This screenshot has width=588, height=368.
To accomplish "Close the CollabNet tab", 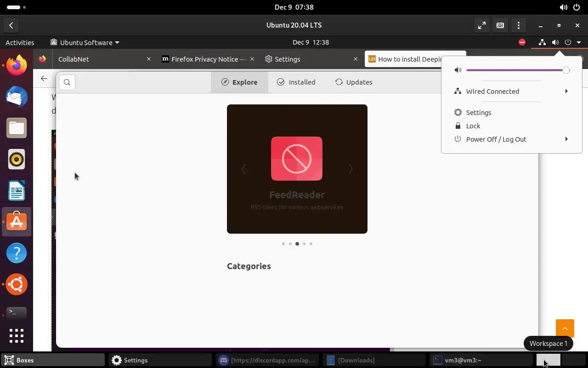I will tap(148, 59).
